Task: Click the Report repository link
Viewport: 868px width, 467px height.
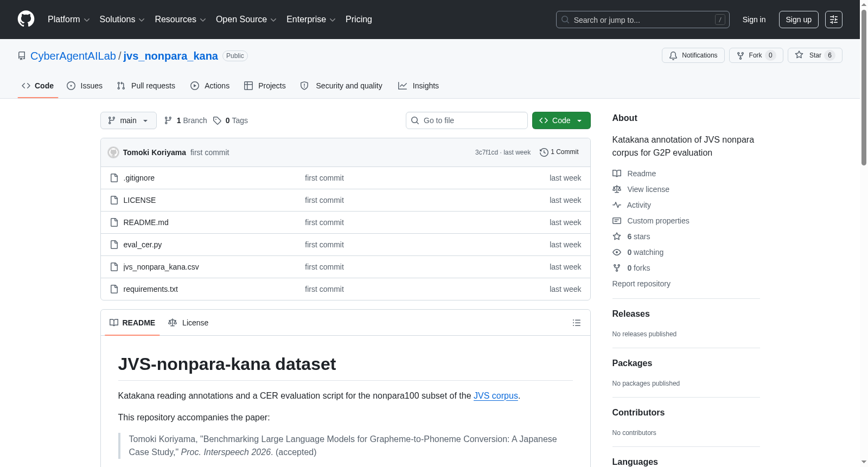Action: coord(641,284)
